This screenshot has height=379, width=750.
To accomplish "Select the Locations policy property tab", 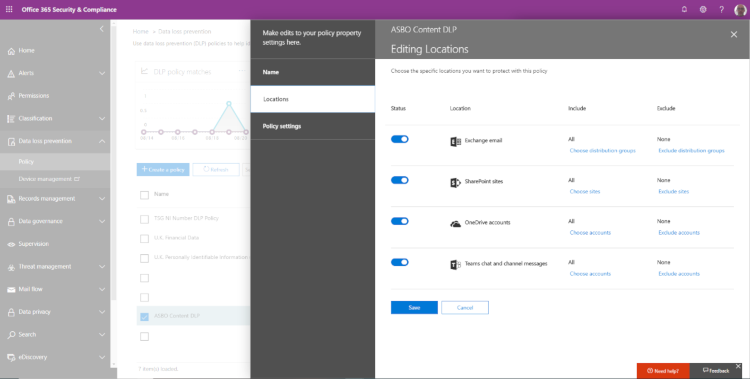I will pos(313,99).
